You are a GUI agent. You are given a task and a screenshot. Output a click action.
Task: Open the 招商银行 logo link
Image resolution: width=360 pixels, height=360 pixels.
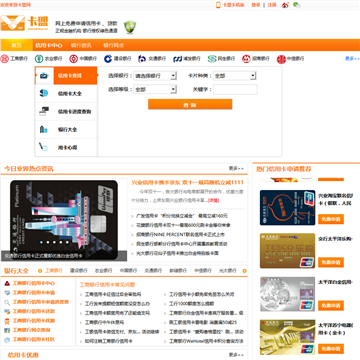[246, 59]
